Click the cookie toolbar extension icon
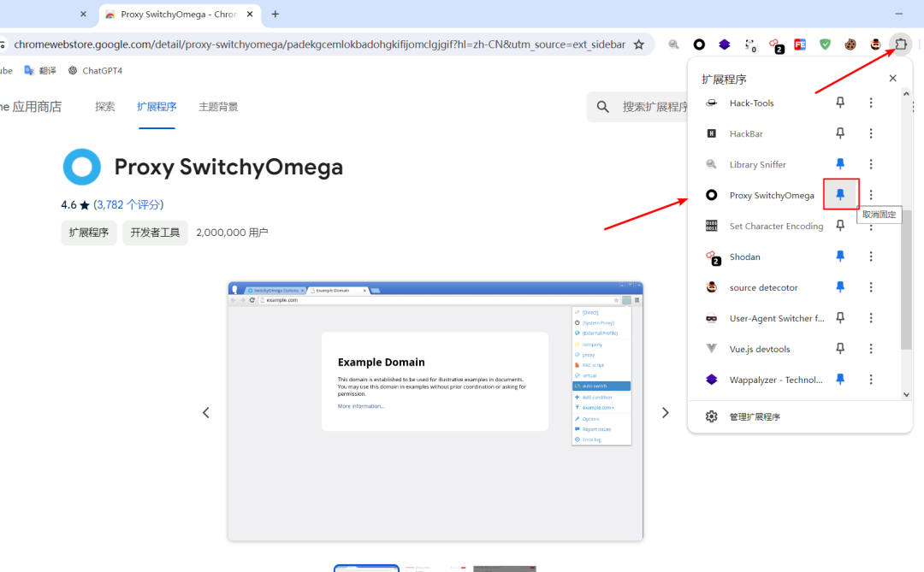 point(850,44)
